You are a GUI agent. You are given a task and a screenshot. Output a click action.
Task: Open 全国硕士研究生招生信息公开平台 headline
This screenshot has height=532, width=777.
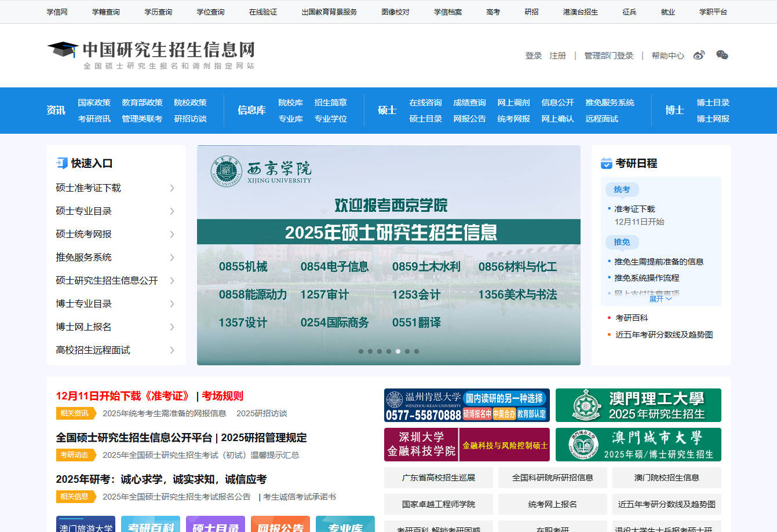(134, 438)
